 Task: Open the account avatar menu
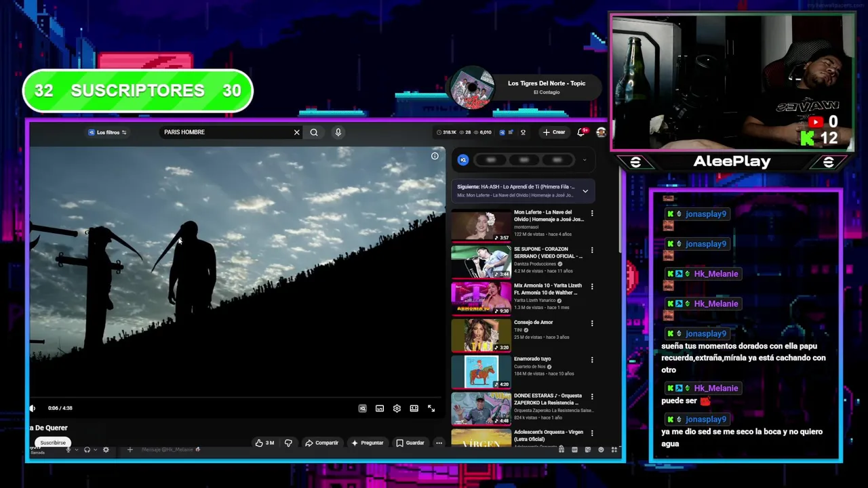(x=601, y=132)
